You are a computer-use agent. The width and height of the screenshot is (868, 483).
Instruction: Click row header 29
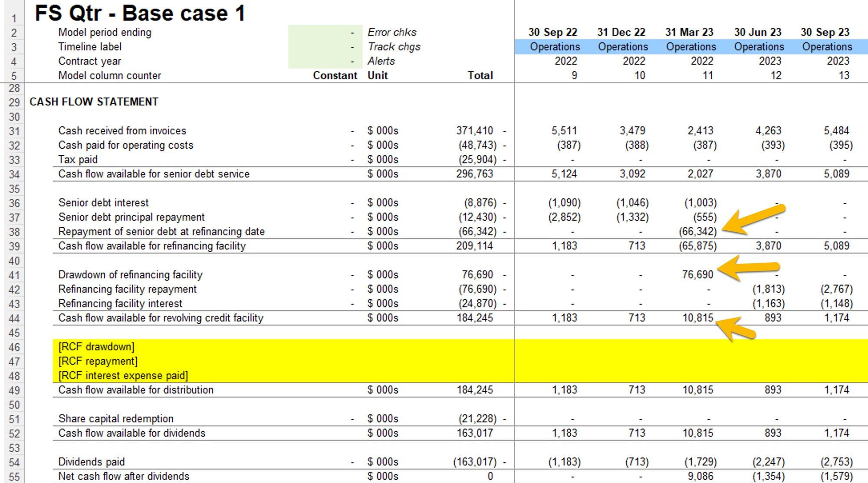click(x=14, y=102)
